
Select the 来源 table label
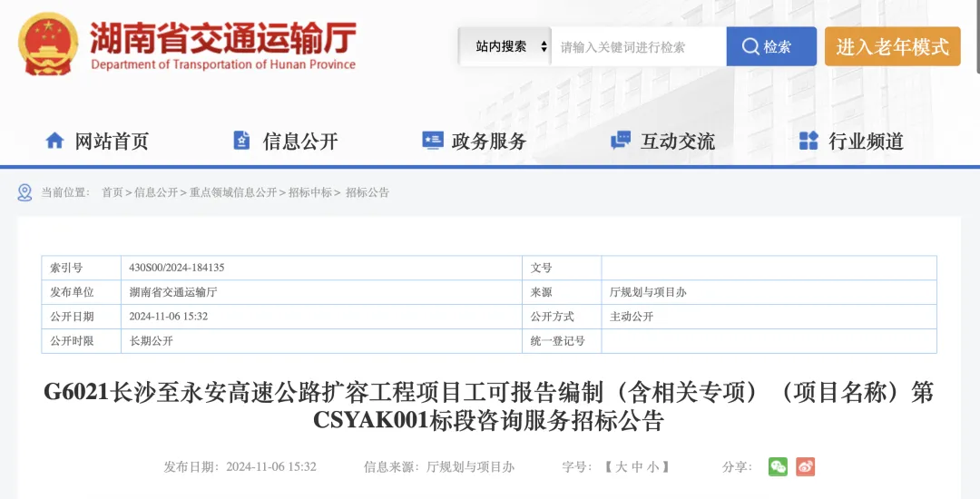coord(541,292)
